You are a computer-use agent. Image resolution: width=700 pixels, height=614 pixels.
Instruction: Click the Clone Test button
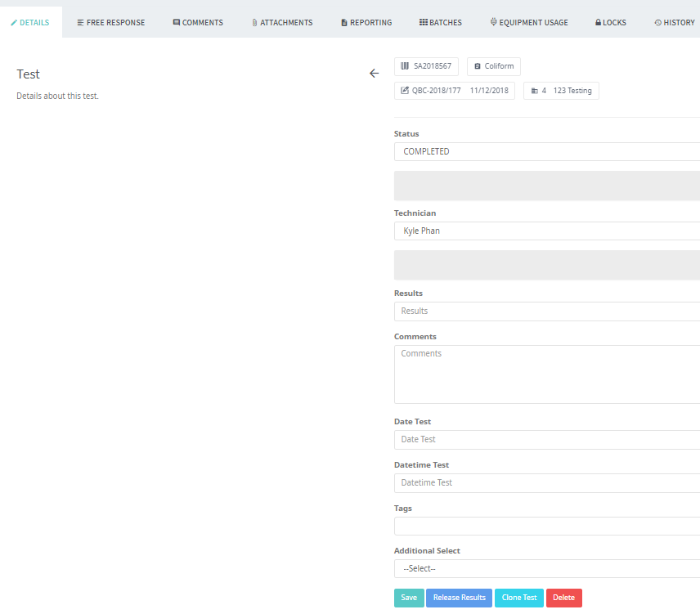518,598
